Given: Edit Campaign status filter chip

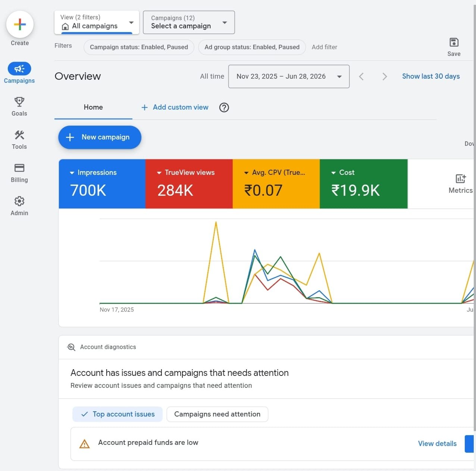Looking at the screenshot, I should coord(139,47).
